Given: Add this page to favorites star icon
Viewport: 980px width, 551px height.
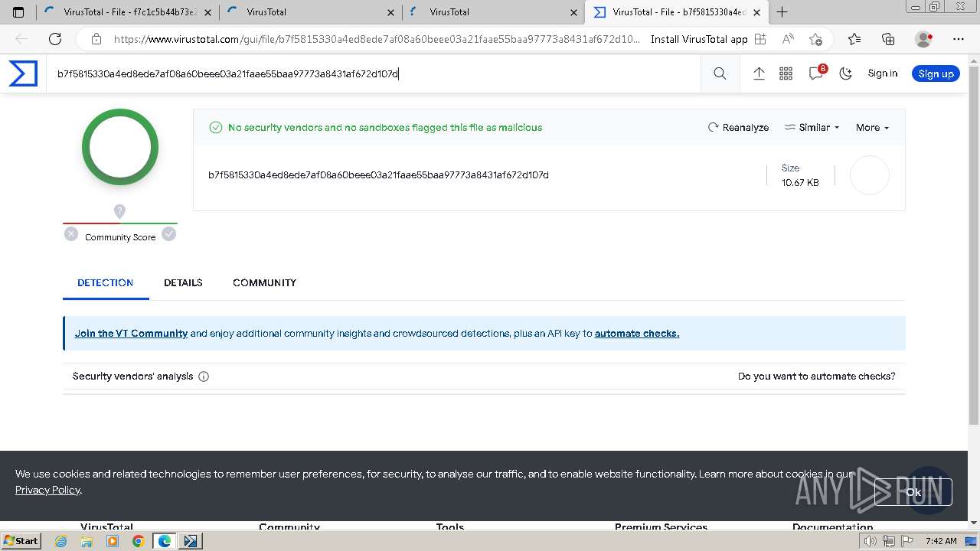Looking at the screenshot, I should click(x=815, y=39).
